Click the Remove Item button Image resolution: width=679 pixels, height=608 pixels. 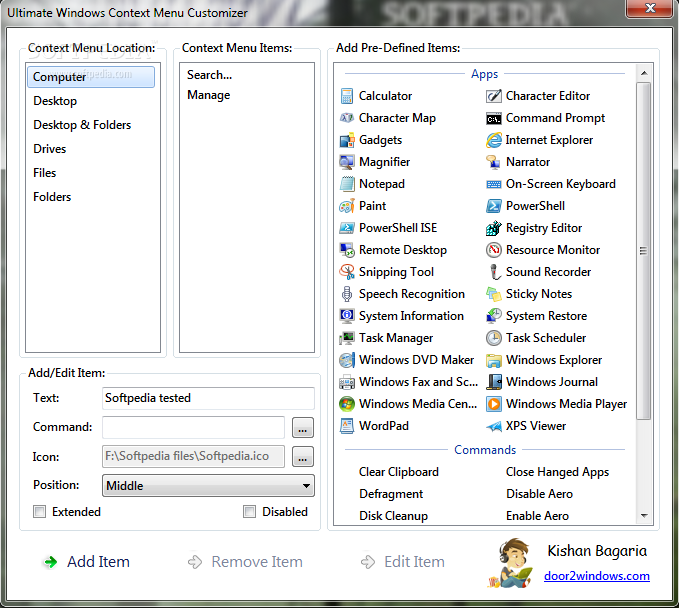click(x=245, y=562)
